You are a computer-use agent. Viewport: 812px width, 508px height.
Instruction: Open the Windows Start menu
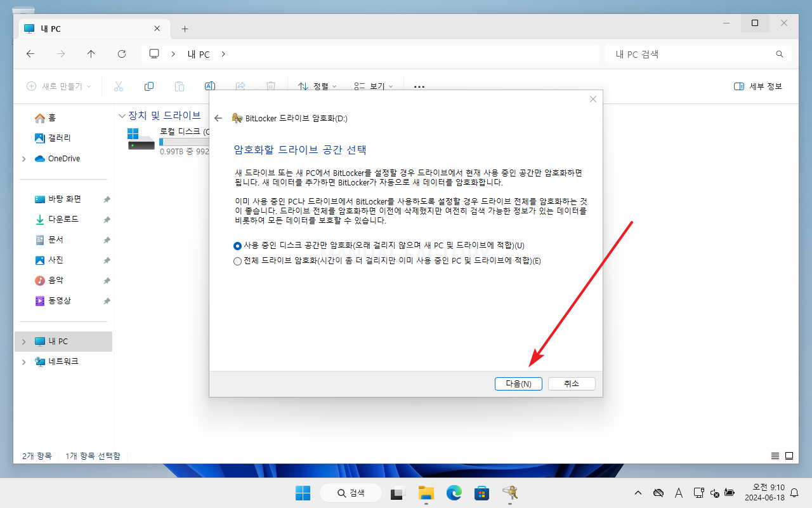coord(303,493)
